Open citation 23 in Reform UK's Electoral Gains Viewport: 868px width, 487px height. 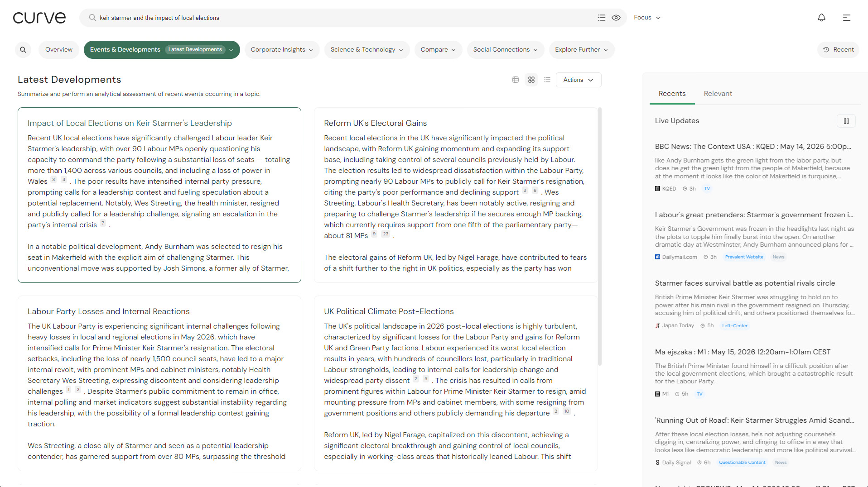pyautogui.click(x=386, y=234)
